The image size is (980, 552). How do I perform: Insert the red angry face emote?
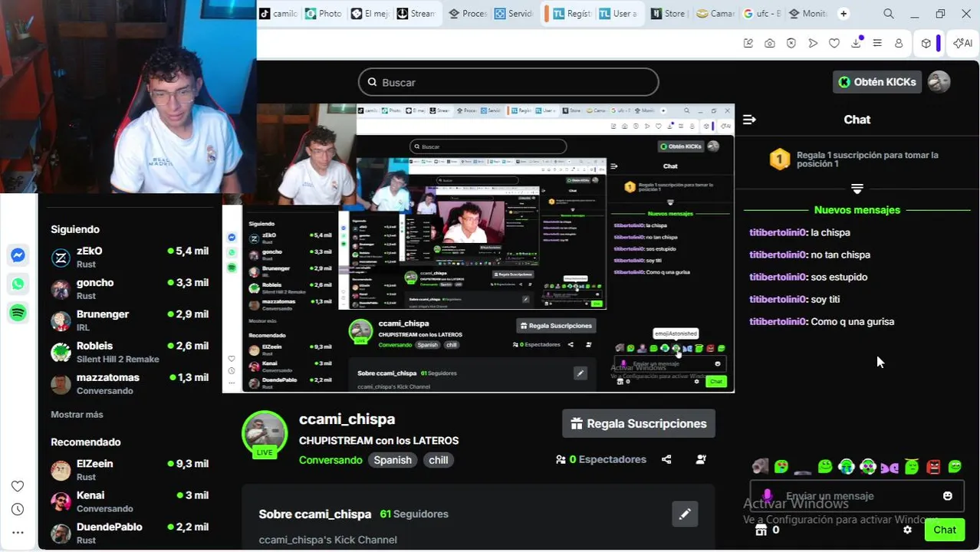[933, 466]
